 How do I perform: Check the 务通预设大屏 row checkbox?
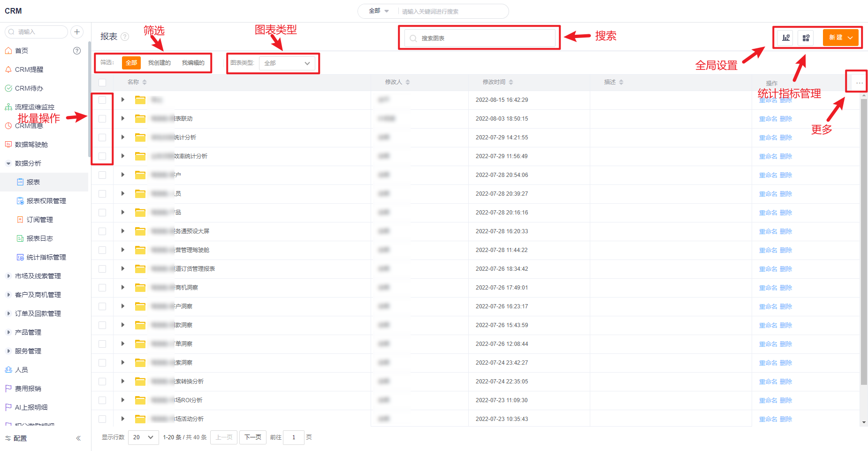pos(102,231)
